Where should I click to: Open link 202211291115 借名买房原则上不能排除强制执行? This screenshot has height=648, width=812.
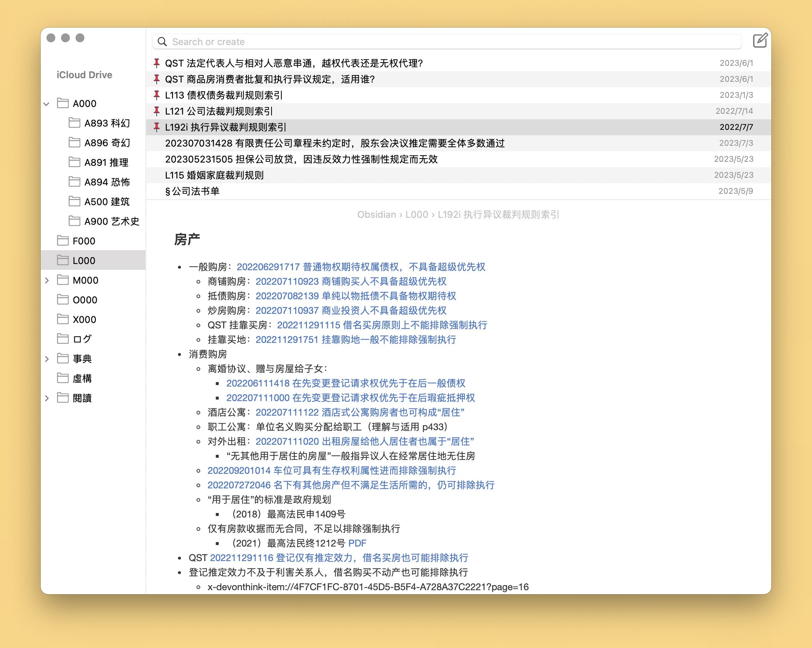tap(382, 325)
